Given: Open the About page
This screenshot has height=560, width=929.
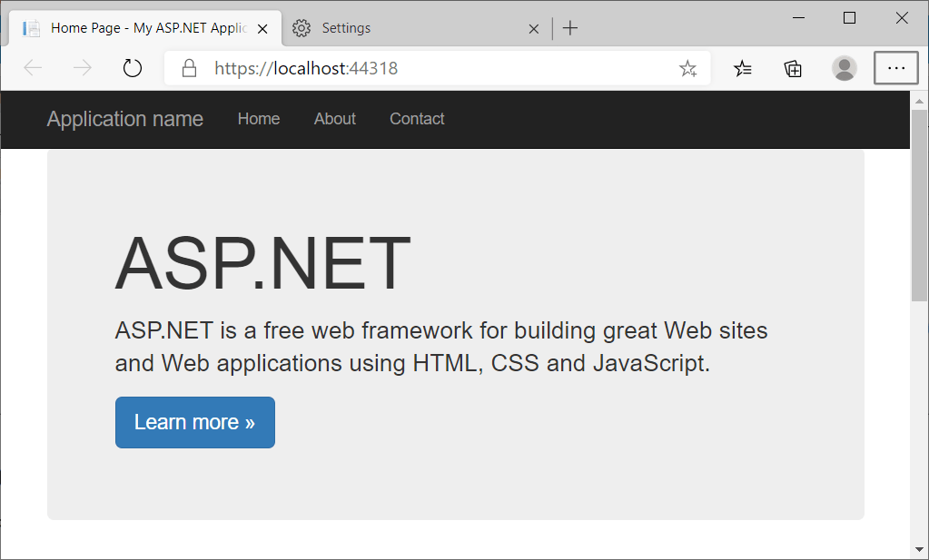Looking at the screenshot, I should 334,119.
